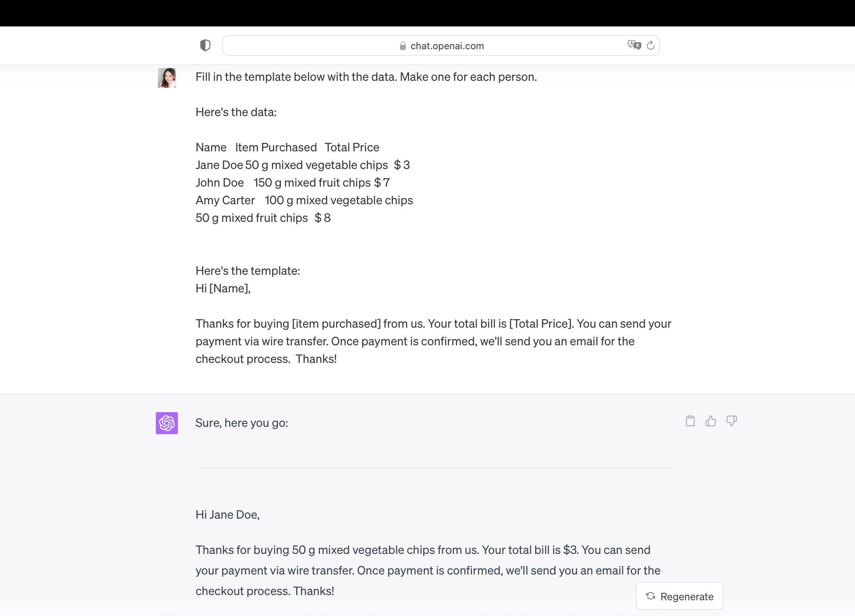Open browser security details panel

pyautogui.click(x=402, y=45)
